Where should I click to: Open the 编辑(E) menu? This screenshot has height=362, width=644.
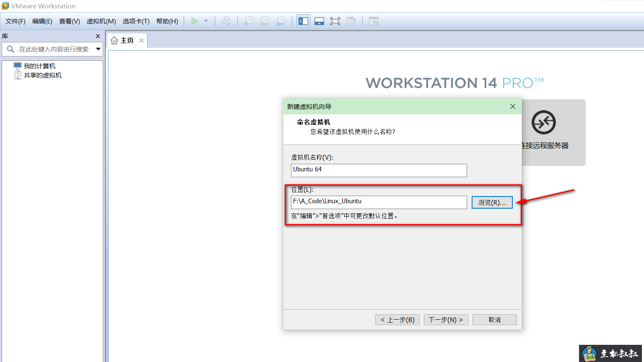[42, 21]
